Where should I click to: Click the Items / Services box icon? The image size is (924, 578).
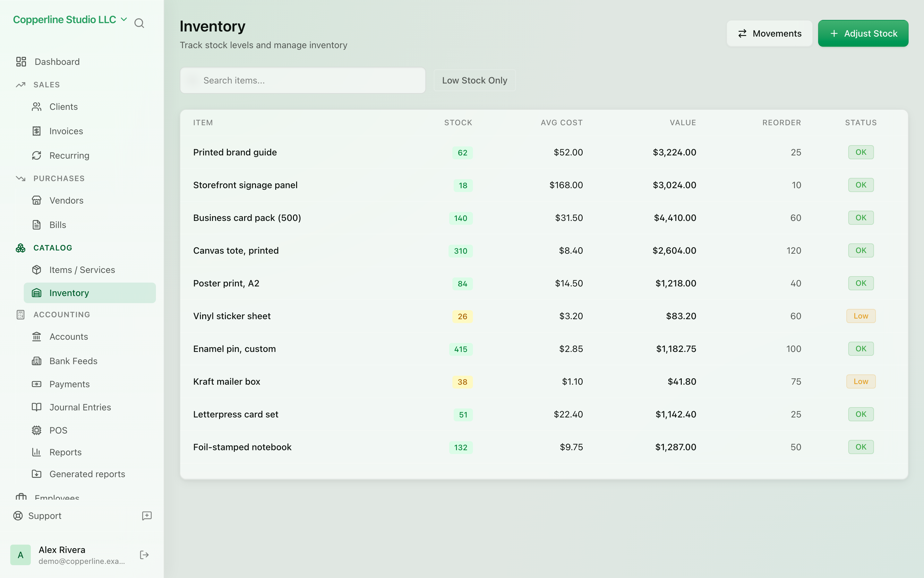click(x=37, y=270)
